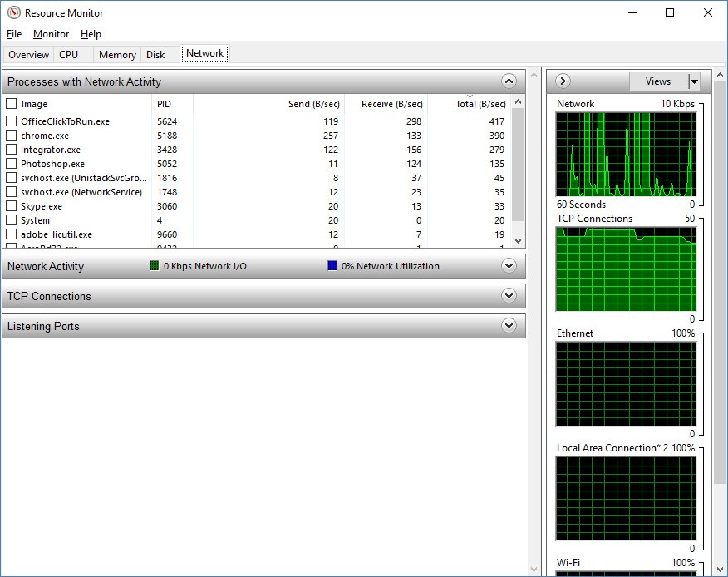Sort by Total (B/sec) column header
The image size is (728, 577).
(x=480, y=104)
